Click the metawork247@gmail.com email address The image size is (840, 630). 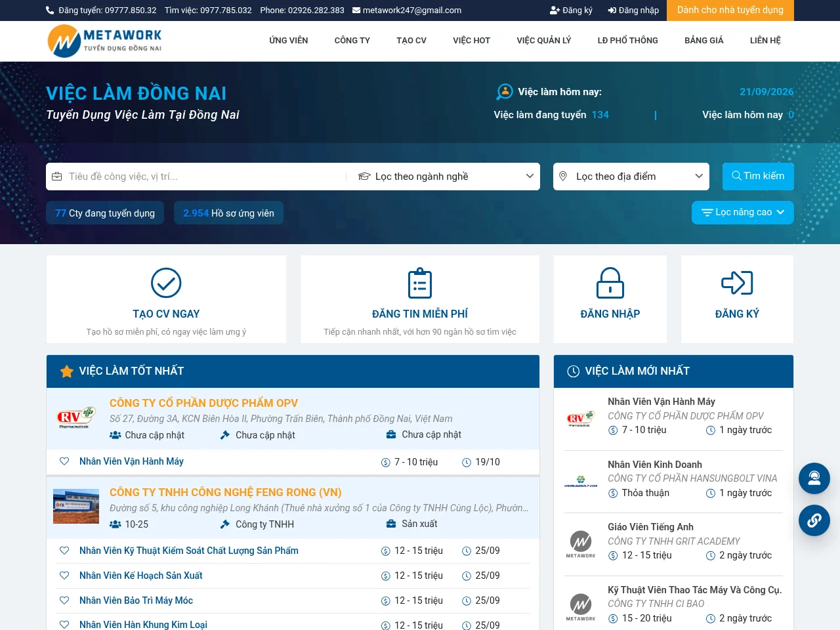pyautogui.click(x=412, y=10)
